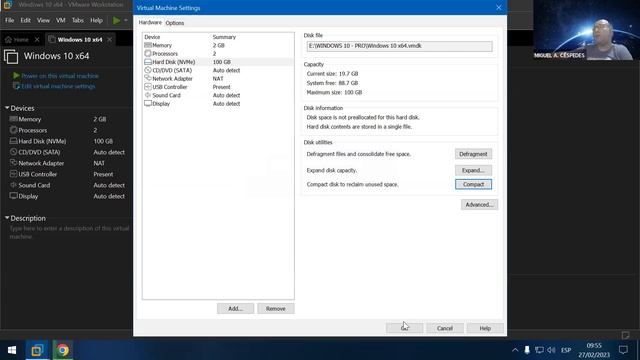The image size is (640, 360).
Task: Open the File menu in VMware
Action: [x=9, y=20]
